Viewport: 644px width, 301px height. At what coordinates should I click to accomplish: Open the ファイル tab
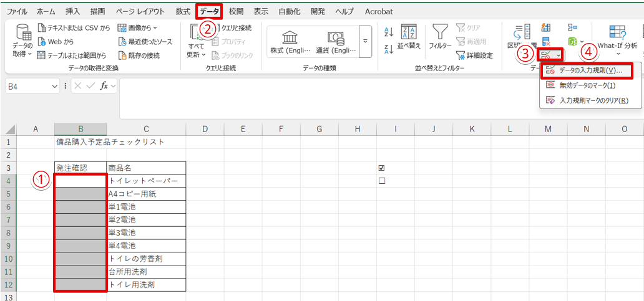17,11
